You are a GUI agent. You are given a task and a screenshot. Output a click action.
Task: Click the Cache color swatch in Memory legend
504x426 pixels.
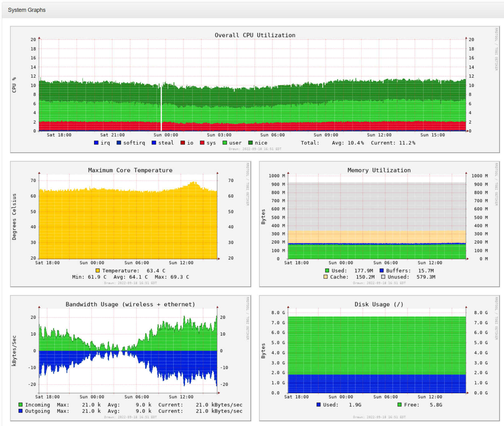tap(325, 277)
